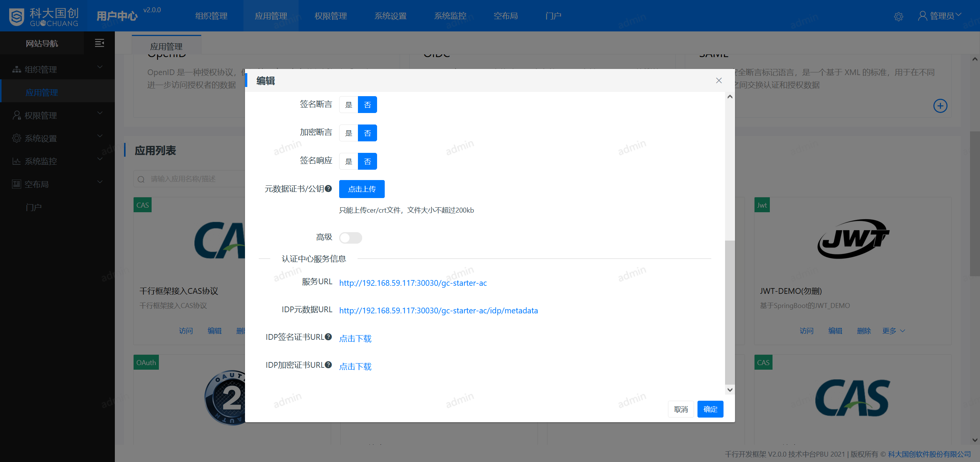Click the 点击上传 button
The height and width of the screenshot is (462, 980).
click(362, 189)
